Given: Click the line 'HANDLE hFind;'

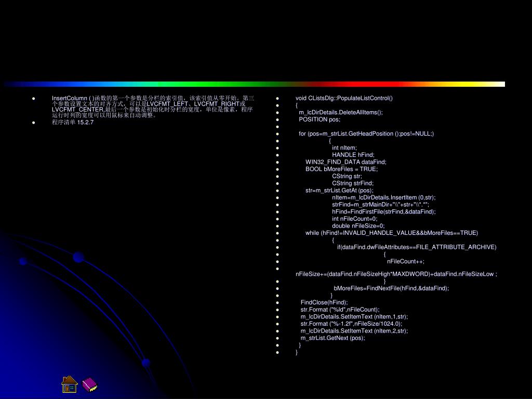Looking at the screenshot, I should (x=353, y=155).
